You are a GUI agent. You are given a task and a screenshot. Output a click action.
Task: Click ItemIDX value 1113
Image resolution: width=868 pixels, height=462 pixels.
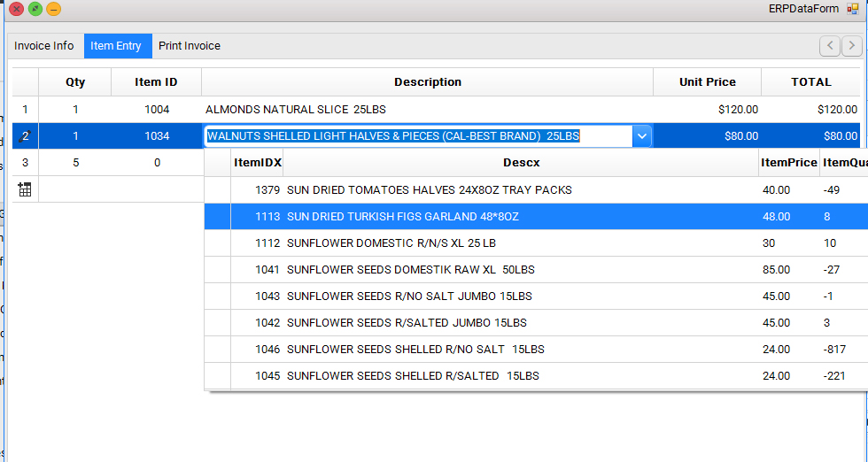267,216
